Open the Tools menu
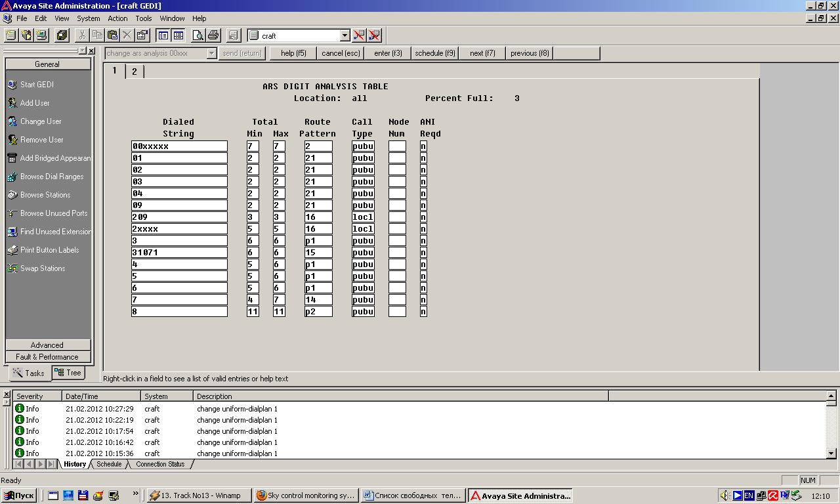The image size is (840, 504). (143, 18)
